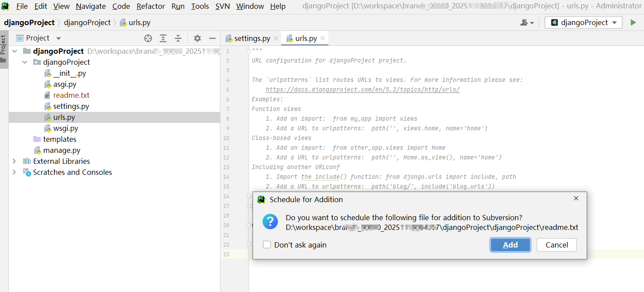The image size is (644, 292).
Task: Collapse all nodes in Project panel
Action: tap(178, 38)
